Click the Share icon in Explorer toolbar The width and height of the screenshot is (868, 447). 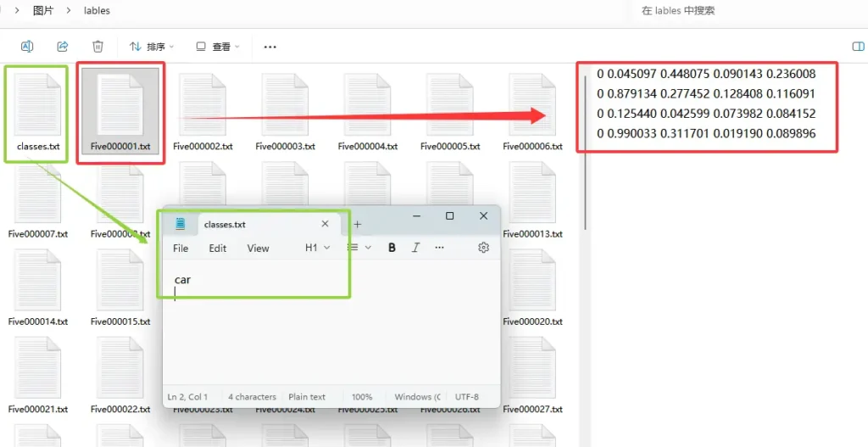tap(62, 47)
